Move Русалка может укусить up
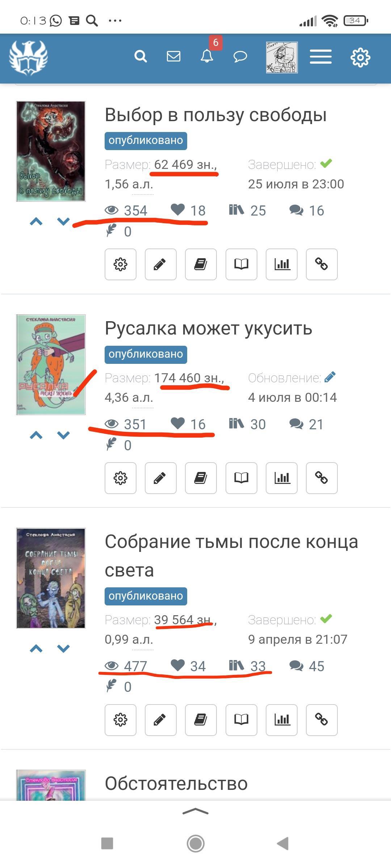 pyautogui.click(x=36, y=435)
